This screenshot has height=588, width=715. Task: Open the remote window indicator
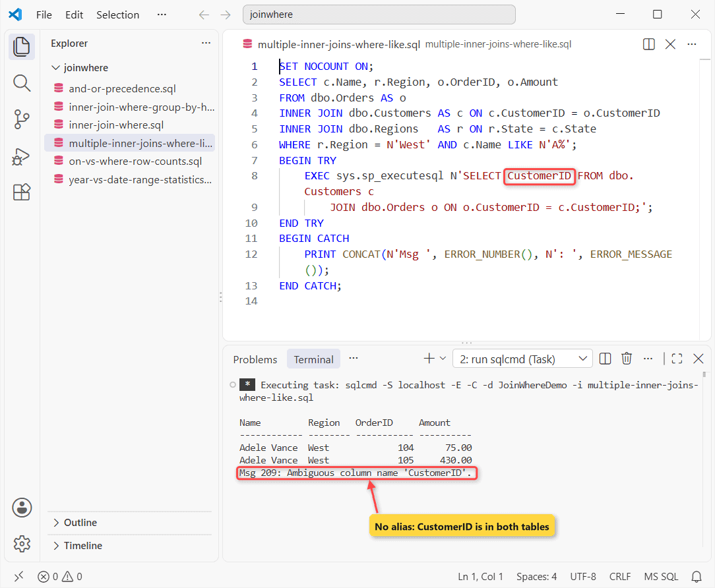[18, 577]
